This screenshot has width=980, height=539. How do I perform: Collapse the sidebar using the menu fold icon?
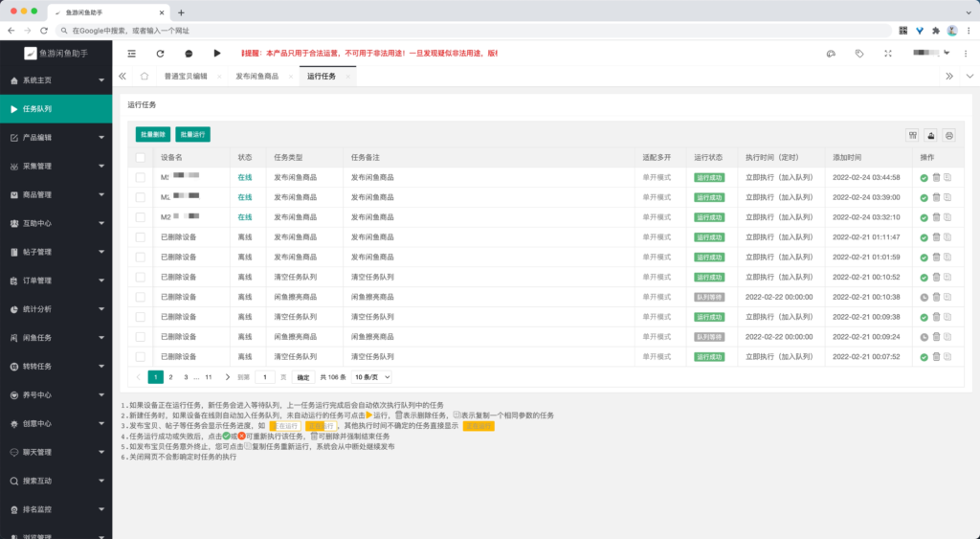(x=132, y=54)
